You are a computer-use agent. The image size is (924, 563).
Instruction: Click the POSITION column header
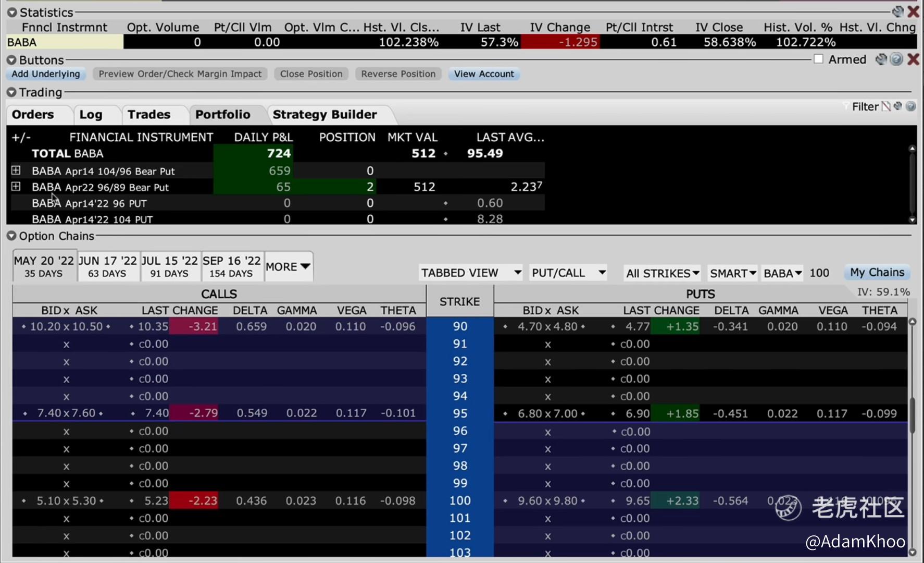coord(347,138)
